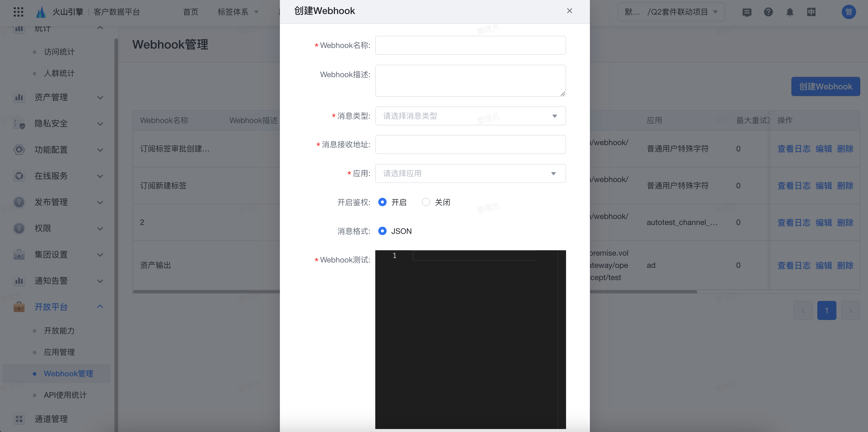
Task: Edit the 订阅新建标签 webhook row
Action: (824, 186)
